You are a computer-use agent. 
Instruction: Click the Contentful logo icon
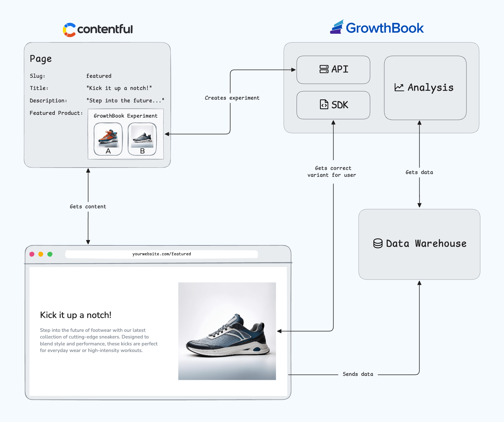coord(69,30)
